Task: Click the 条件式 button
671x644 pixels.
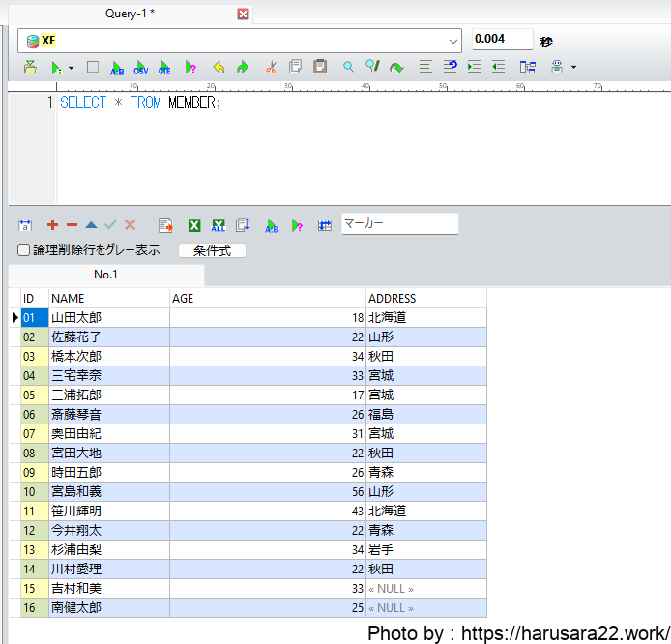Action: tap(213, 250)
